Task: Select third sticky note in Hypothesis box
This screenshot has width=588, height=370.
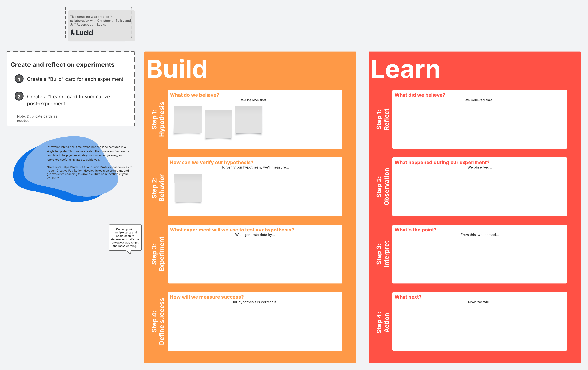Action: (249, 119)
